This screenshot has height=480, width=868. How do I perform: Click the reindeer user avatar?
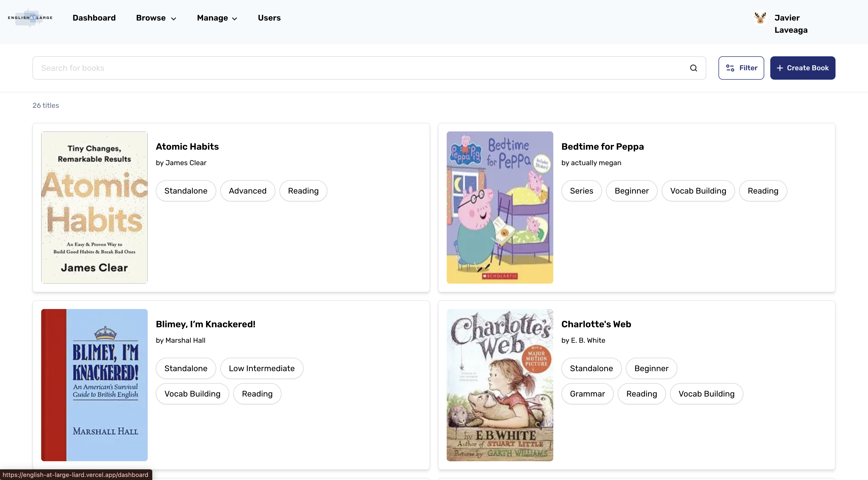pyautogui.click(x=760, y=18)
